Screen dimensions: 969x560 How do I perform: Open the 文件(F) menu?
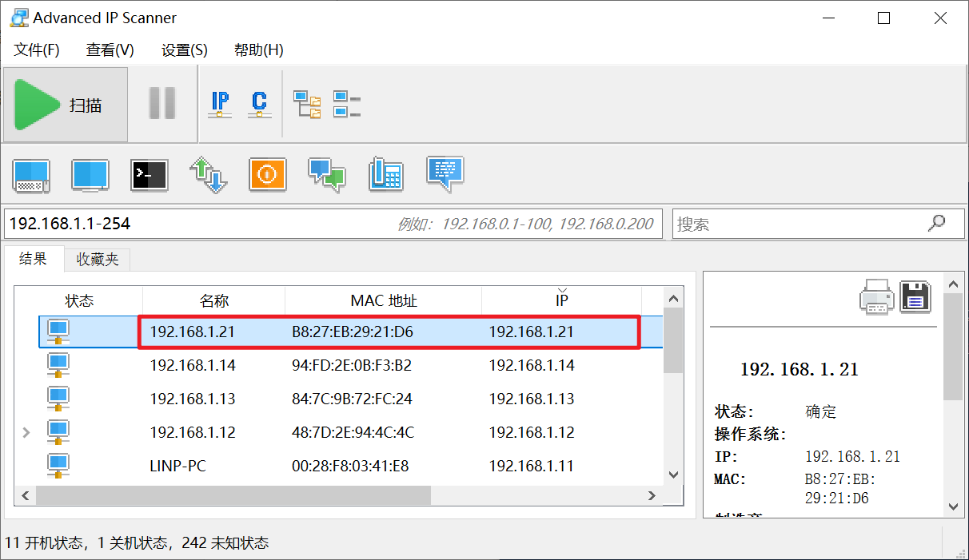37,50
